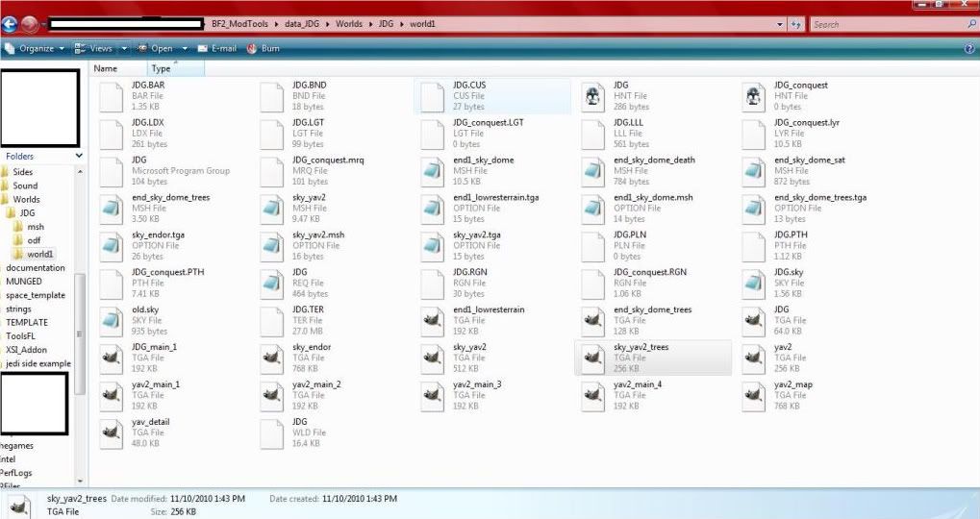Image resolution: width=980 pixels, height=519 pixels.
Task: Select the space_template folder in the tree
Action: coord(35,295)
